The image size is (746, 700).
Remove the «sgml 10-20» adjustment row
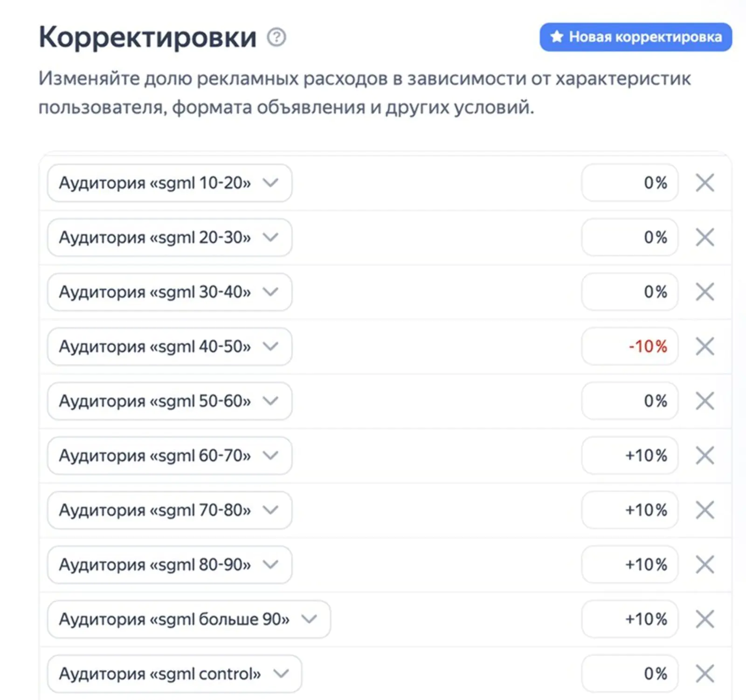coord(705,183)
